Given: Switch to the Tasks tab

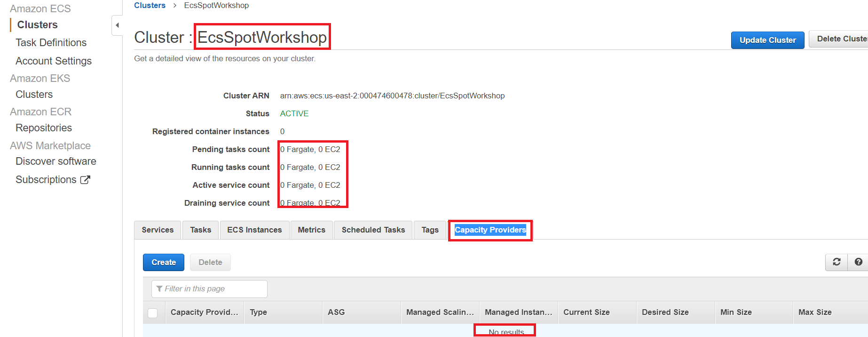Looking at the screenshot, I should pos(201,230).
